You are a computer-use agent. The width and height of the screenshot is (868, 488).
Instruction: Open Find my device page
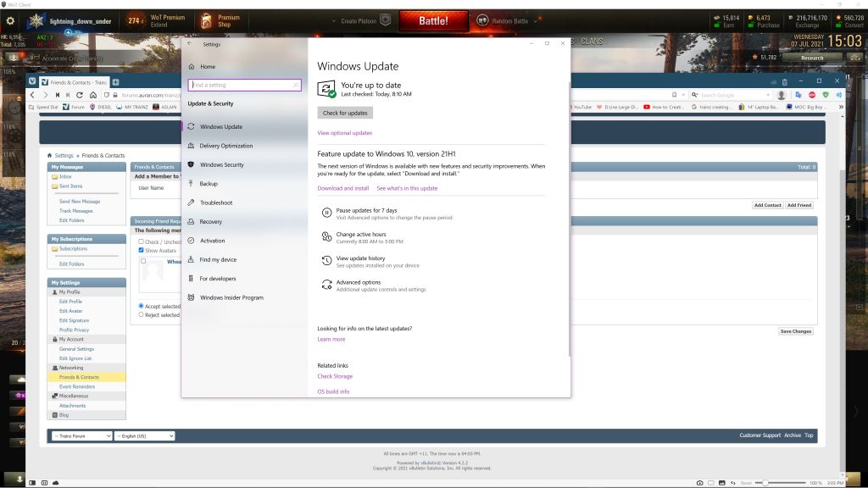218,259
